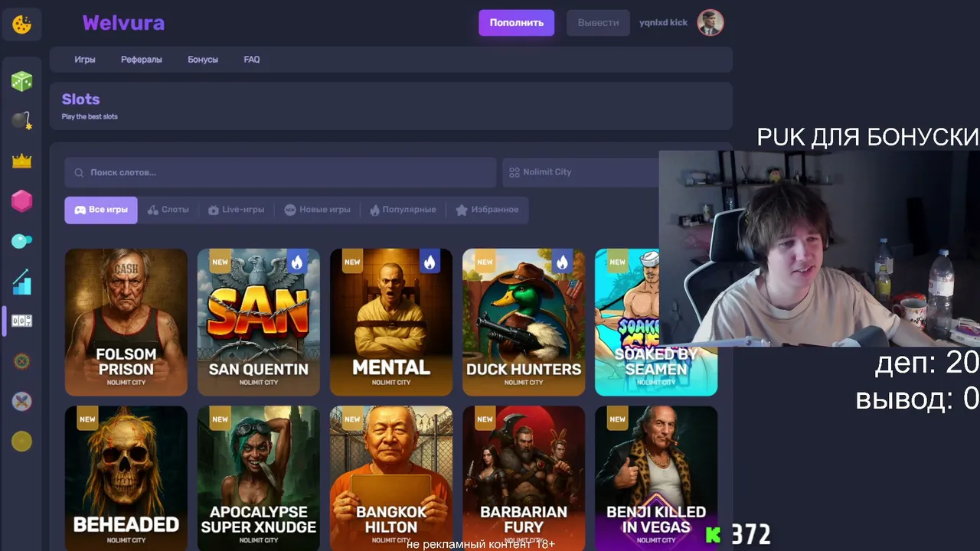This screenshot has width=980, height=551.
Task: Click the 'Play the best slots' subtitle
Action: tap(90, 117)
